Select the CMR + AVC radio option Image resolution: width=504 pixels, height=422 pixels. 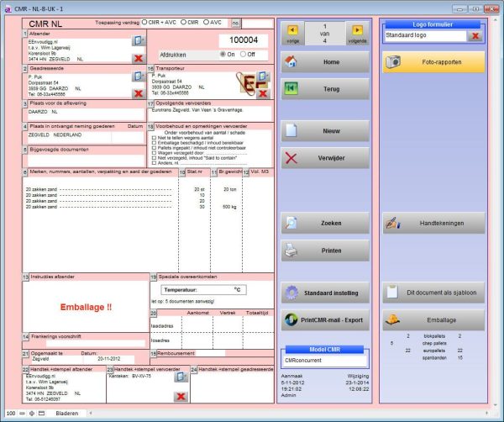(x=144, y=22)
